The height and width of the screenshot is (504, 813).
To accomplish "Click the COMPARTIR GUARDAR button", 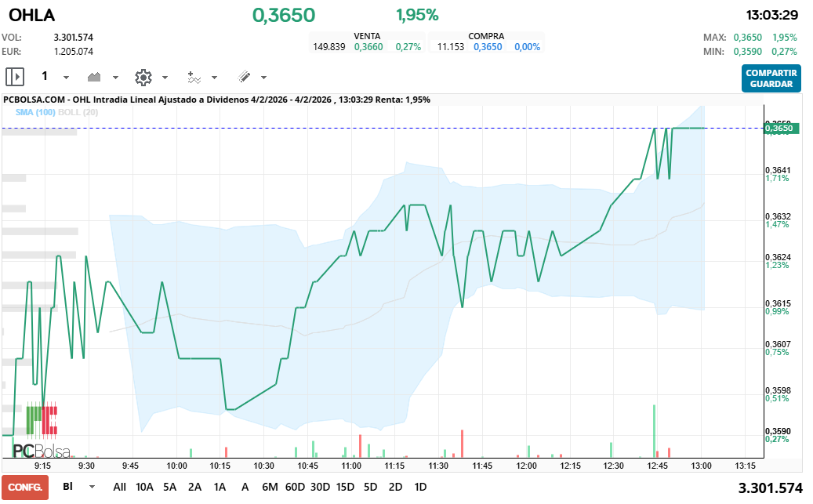I will click(771, 78).
